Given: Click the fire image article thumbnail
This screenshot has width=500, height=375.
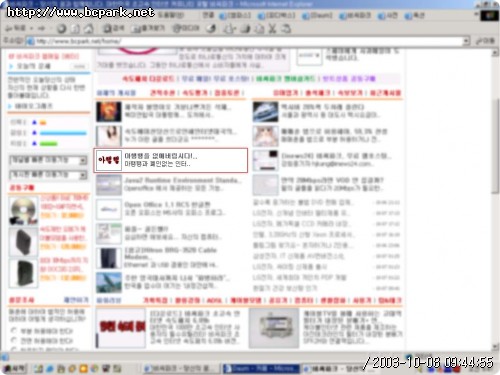Looking at the screenshot, I should click(x=109, y=112).
